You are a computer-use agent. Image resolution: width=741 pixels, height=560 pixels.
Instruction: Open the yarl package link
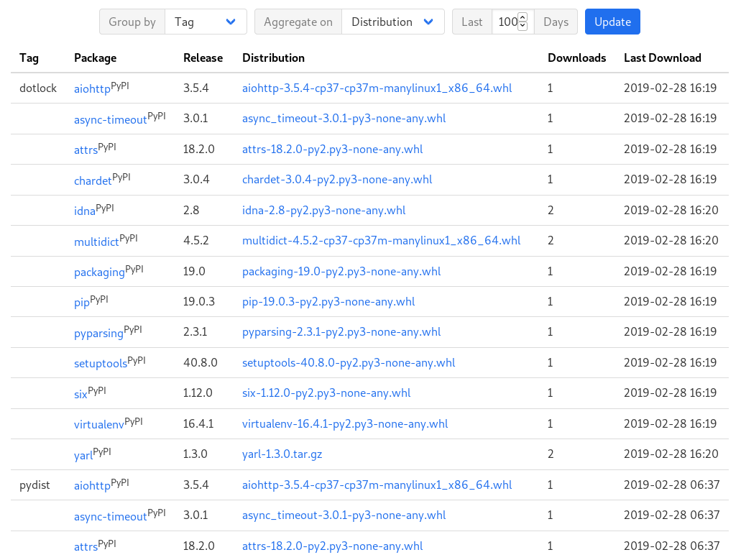click(83, 456)
